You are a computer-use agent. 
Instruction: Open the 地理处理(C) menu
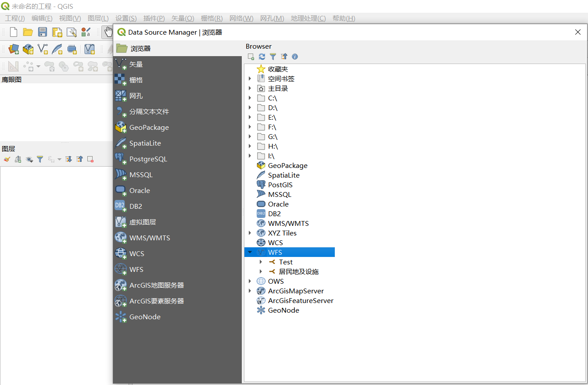click(308, 18)
